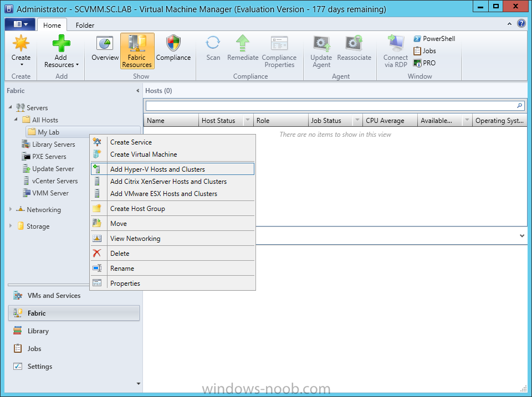Choose Add Hyper-V Hosts and Clusters
Screen dimensions: 532x397
[x=172, y=169]
